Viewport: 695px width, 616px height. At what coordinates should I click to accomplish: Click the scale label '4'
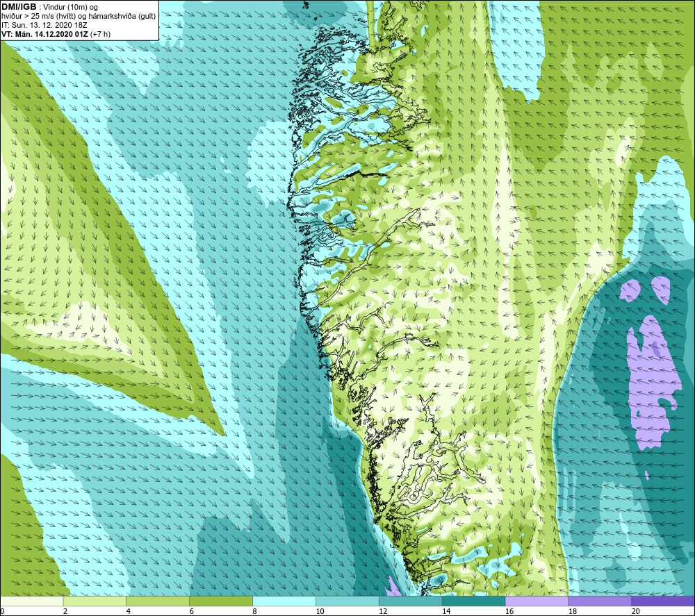coord(129,611)
